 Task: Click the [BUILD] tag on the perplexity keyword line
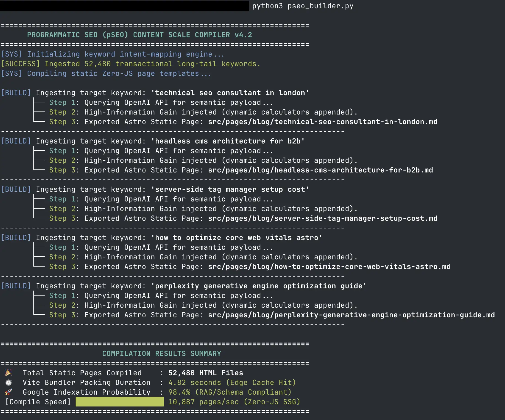[x=16, y=286]
